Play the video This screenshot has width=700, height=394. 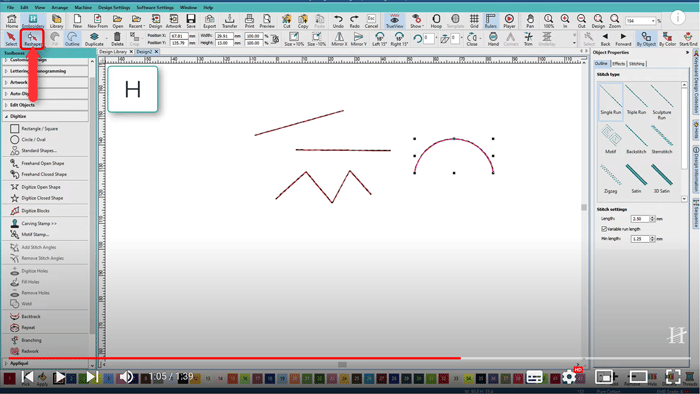(x=59, y=377)
